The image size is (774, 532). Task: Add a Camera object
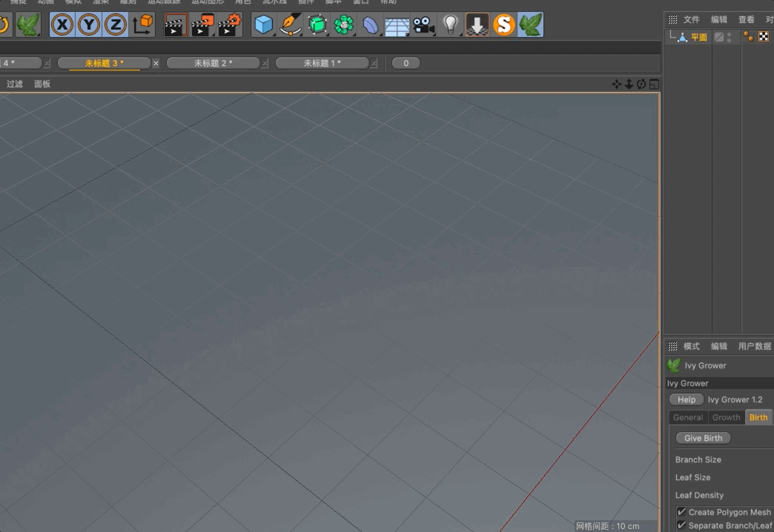coord(423,24)
